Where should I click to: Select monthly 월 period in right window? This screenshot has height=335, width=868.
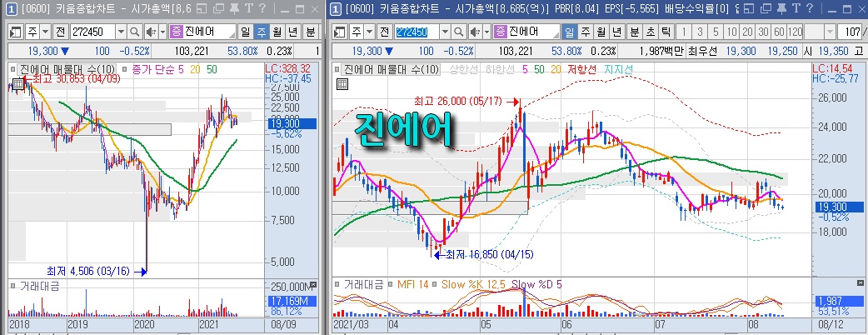click(601, 32)
